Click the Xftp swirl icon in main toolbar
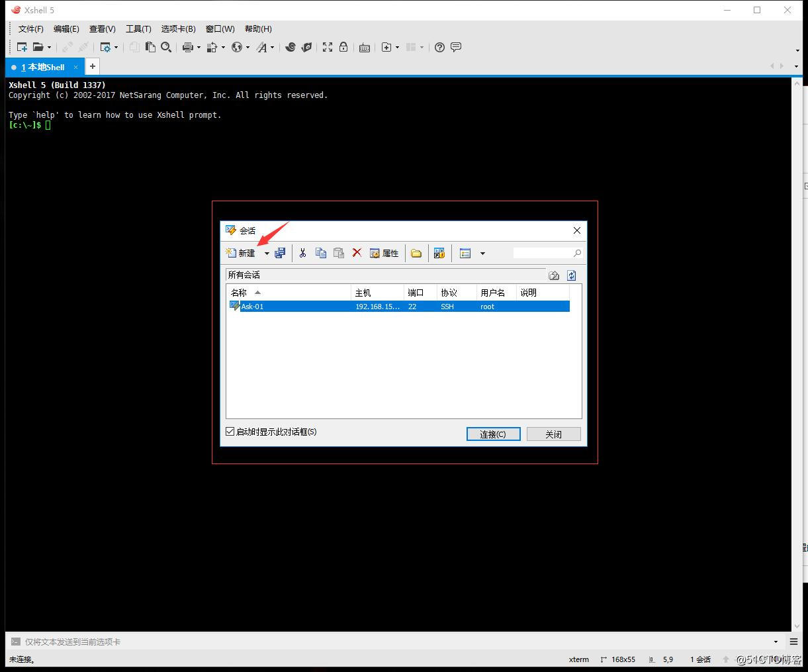The image size is (808, 672). coord(290,47)
